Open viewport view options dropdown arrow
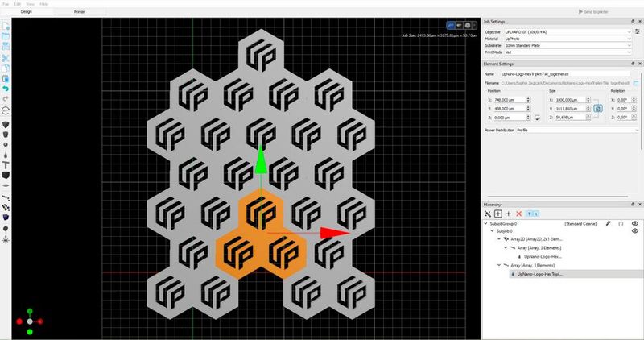Image resolution: width=644 pixels, height=340 pixels. pos(474,26)
